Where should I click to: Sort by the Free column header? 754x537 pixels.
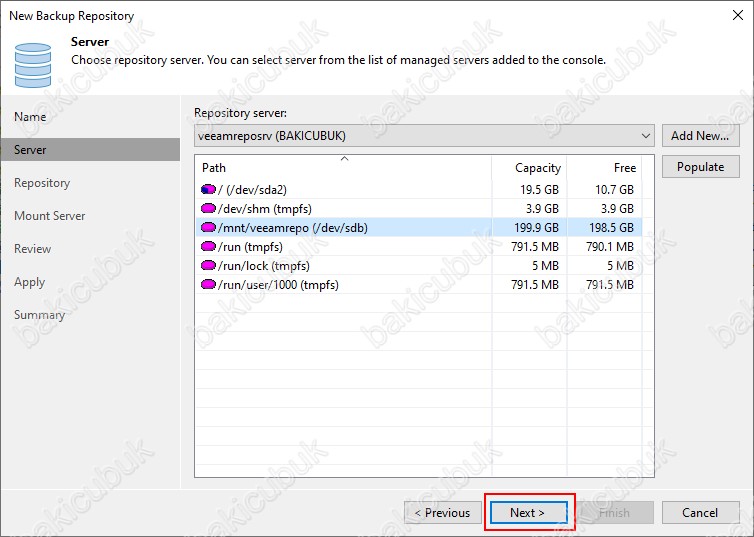[x=604, y=168]
